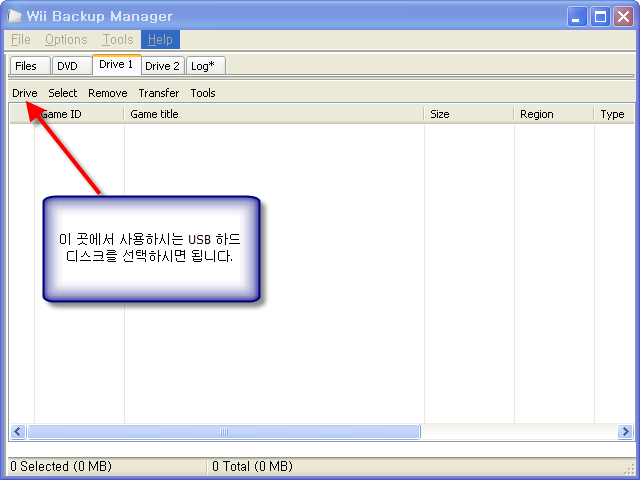Open the Select menu in the drive toolbar
640x480 pixels.
[62, 93]
